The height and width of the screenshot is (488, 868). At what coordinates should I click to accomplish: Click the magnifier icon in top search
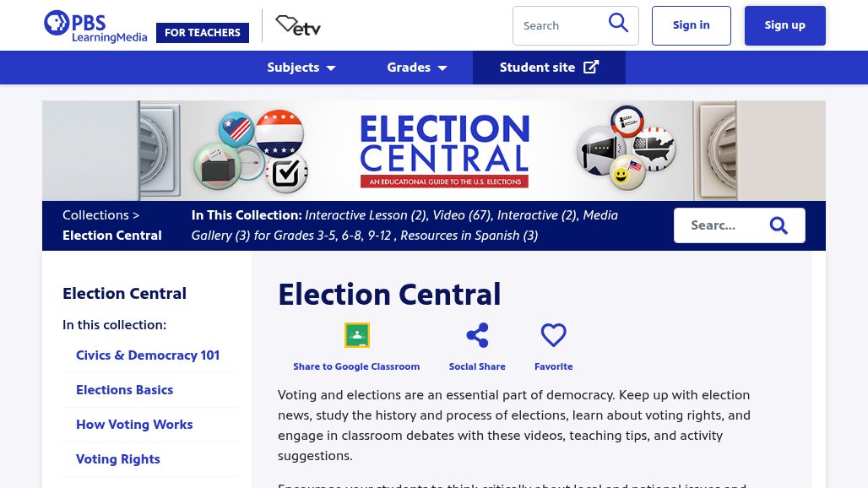pos(618,24)
